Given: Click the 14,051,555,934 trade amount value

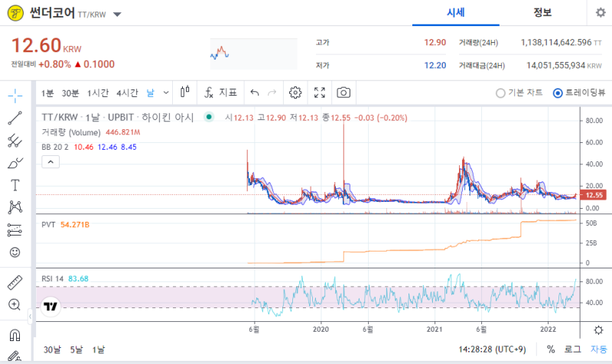Looking at the screenshot, I should tap(556, 65).
